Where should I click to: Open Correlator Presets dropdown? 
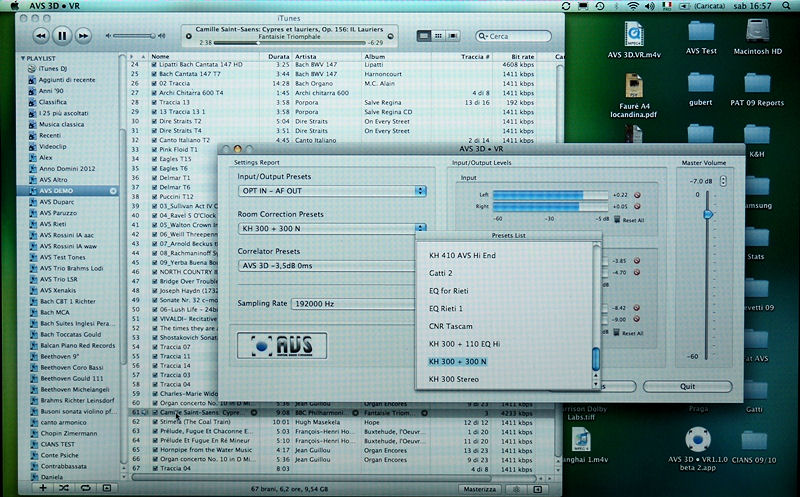tap(327, 266)
